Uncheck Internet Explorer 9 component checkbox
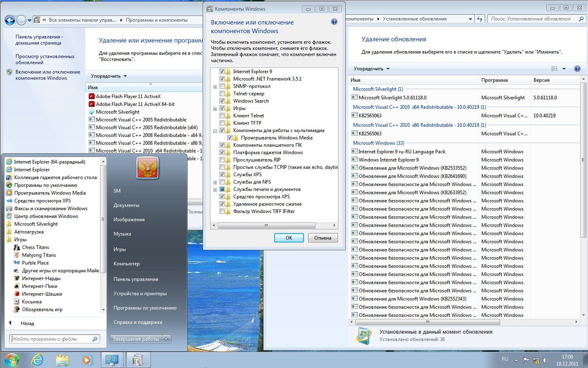Viewport: 588px width, 368px height. [222, 72]
